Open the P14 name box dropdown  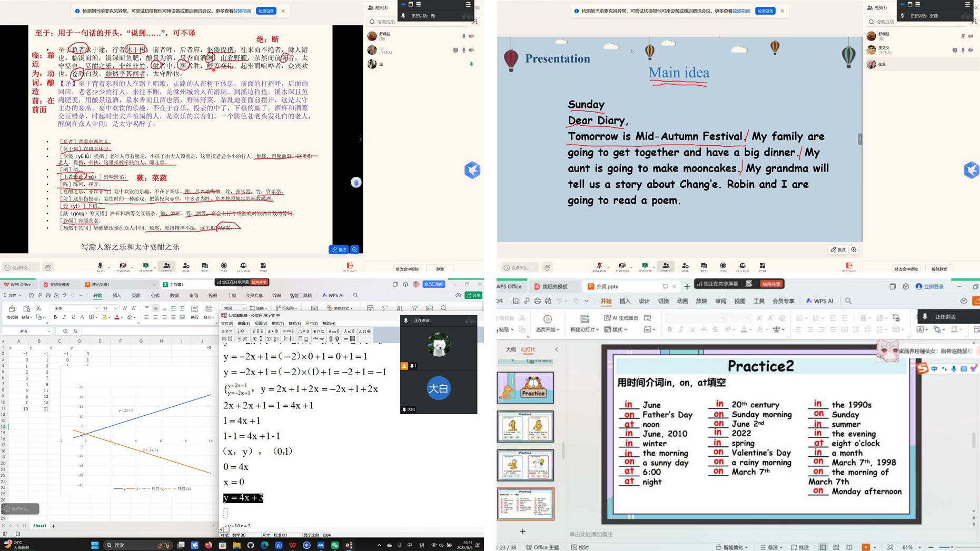click(49, 331)
